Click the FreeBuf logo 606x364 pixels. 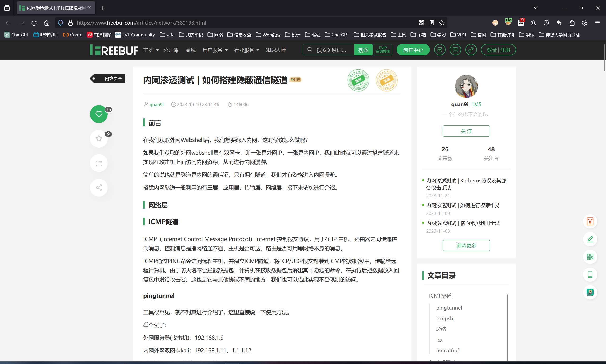click(114, 50)
